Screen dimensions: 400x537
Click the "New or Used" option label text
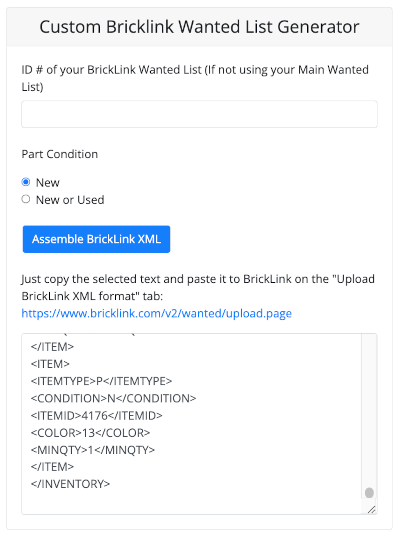tap(70, 200)
